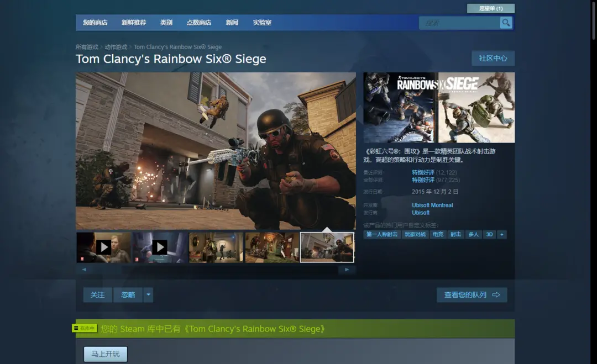Toggle the 忽略 ignore button
The width and height of the screenshot is (597, 364).
(128, 295)
